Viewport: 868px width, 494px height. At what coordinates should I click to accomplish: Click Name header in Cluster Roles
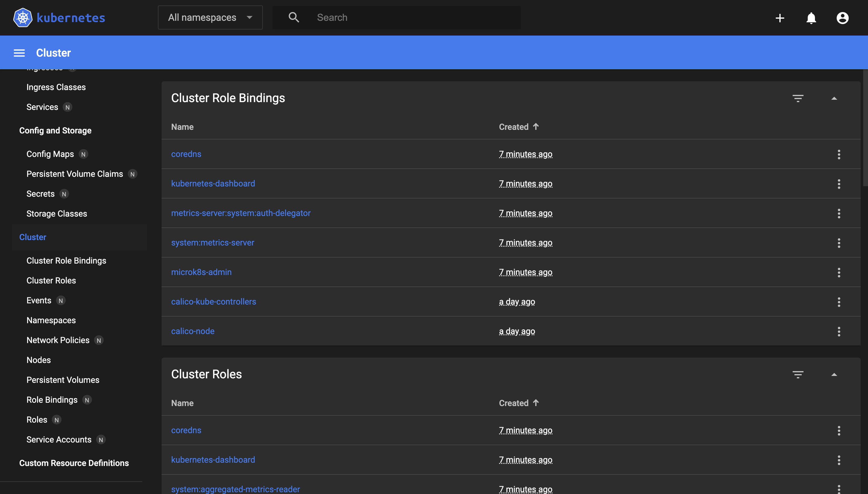point(182,403)
